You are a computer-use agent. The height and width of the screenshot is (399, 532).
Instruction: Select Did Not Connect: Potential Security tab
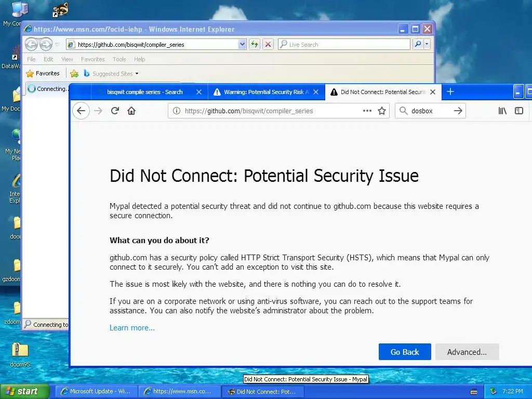coord(383,92)
